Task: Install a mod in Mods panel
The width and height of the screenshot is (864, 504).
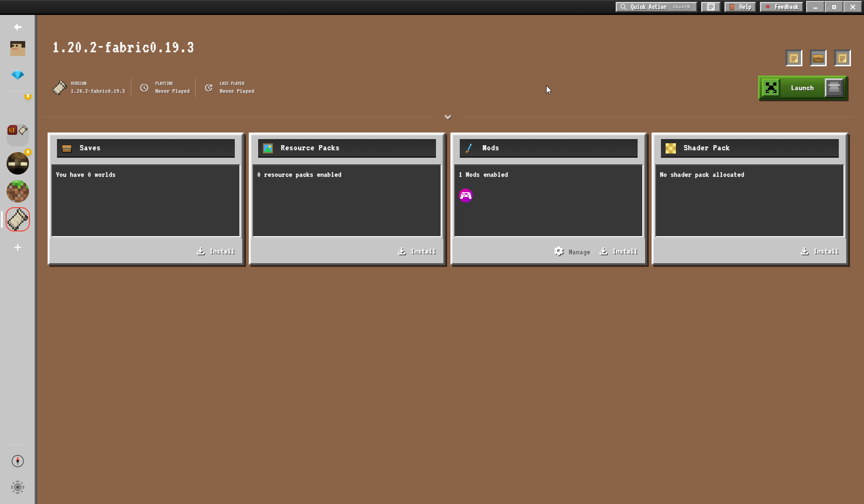Action: [x=618, y=252]
